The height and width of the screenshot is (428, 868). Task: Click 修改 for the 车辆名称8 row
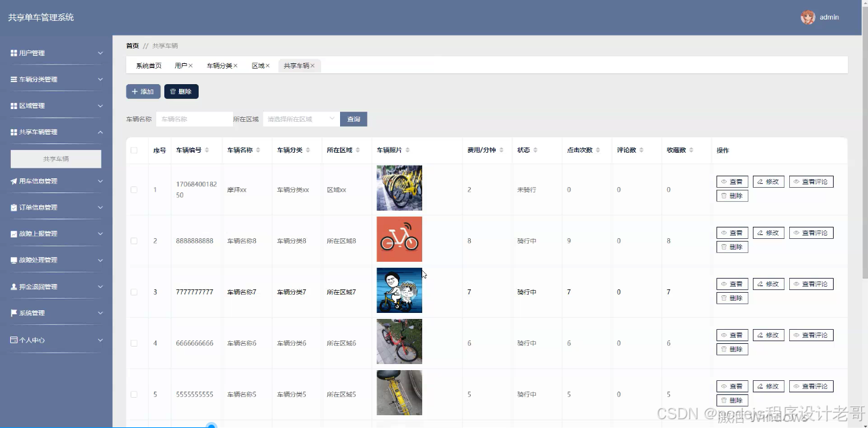pyautogui.click(x=768, y=233)
